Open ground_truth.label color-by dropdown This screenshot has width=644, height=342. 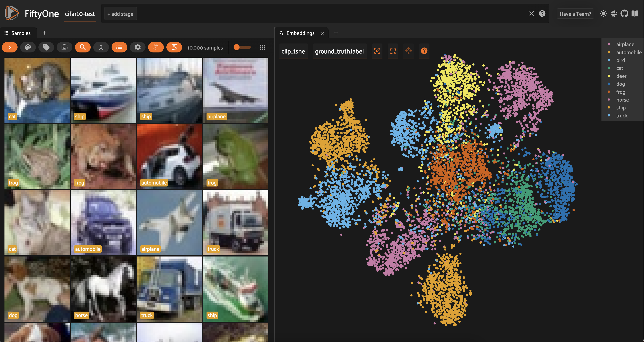pyautogui.click(x=339, y=51)
